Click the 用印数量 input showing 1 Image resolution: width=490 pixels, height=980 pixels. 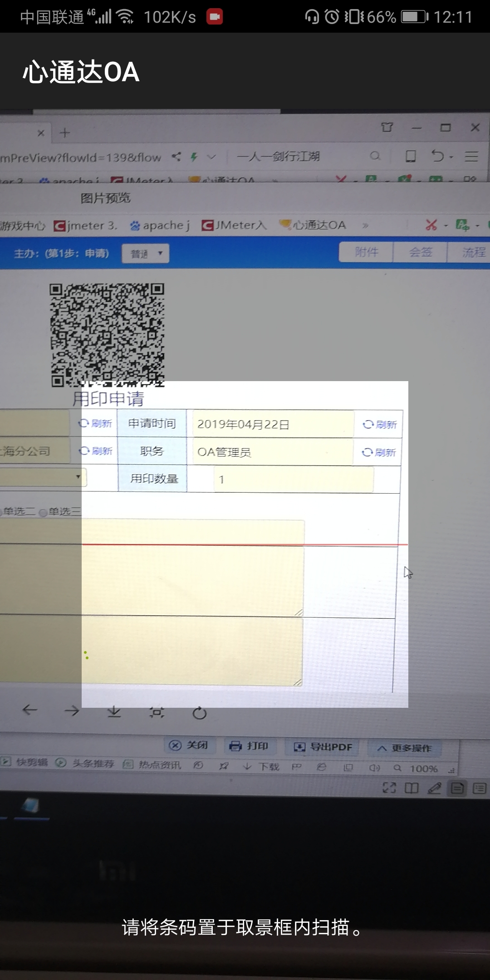click(294, 480)
